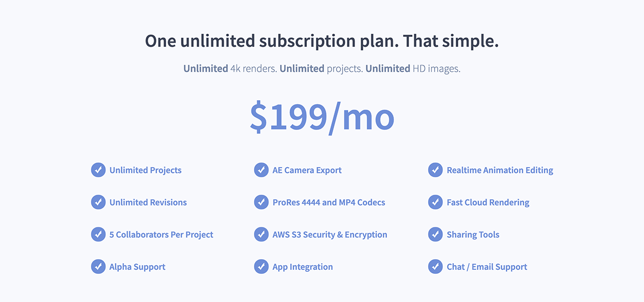The image size is (644, 302).
Task: Click the Chat / Email Support checkmark
Action: 435,267
